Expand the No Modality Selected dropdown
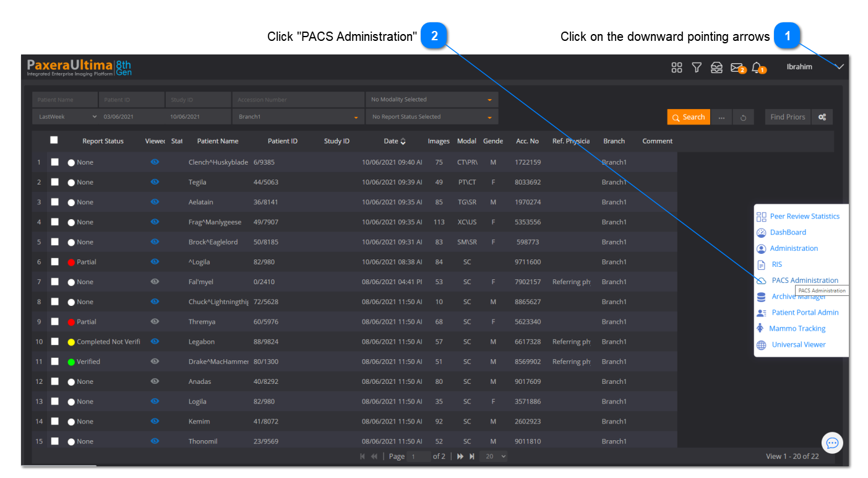868x478 pixels. (x=431, y=100)
